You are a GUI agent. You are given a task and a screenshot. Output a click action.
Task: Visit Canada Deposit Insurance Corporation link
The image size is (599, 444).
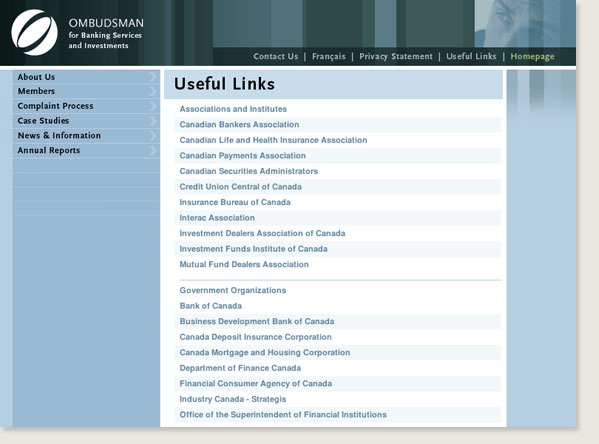point(256,337)
